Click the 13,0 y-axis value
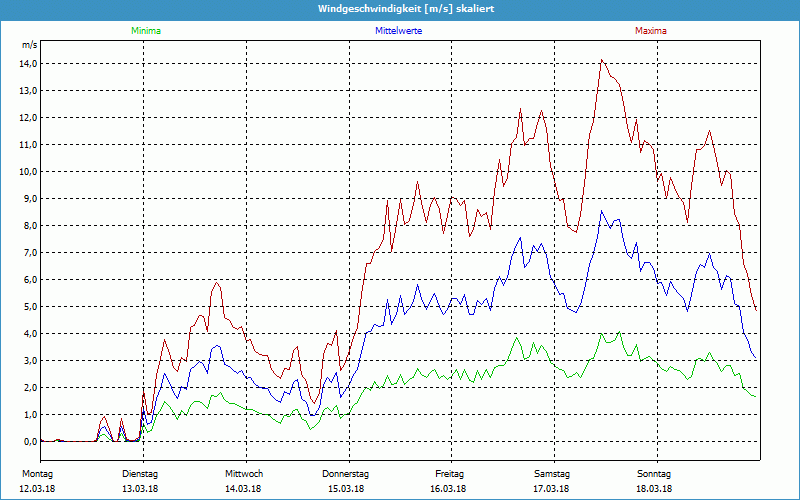This screenshot has width=800, height=500. click(x=28, y=91)
